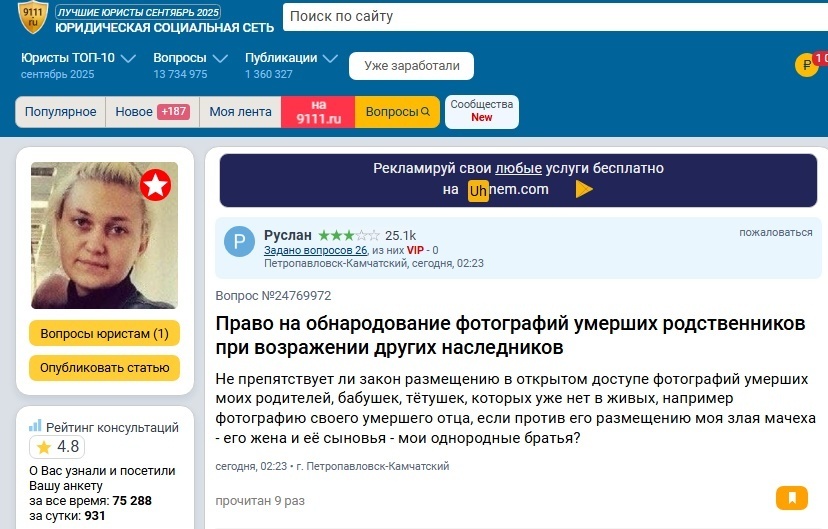Image resolution: width=828 pixels, height=529 pixels.
Task: Click the orange play arrow in ad banner
Action: coord(584,189)
